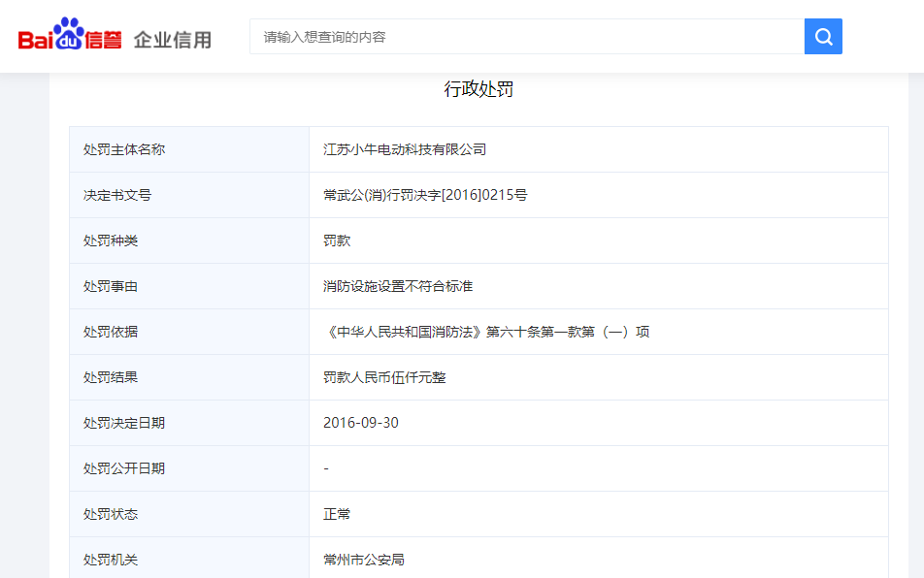Click the legal basis 《中华人民共和国消防法》 text
924x578 pixels.
404,332
